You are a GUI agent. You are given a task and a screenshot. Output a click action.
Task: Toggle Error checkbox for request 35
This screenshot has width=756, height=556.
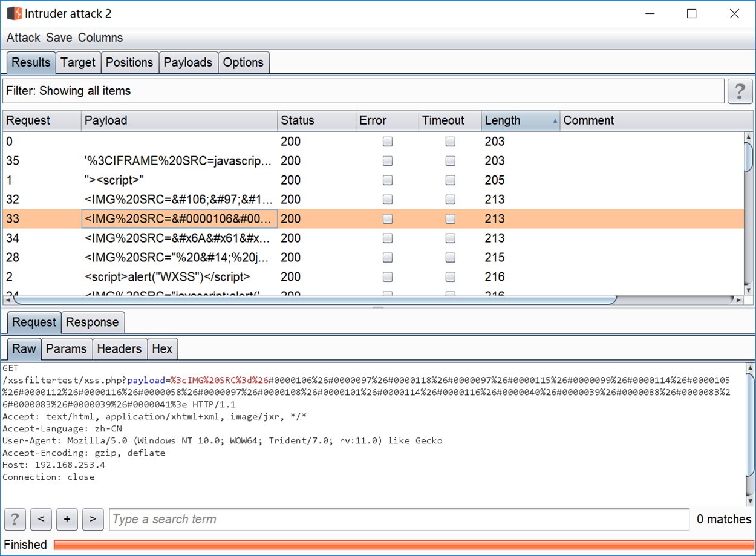388,161
